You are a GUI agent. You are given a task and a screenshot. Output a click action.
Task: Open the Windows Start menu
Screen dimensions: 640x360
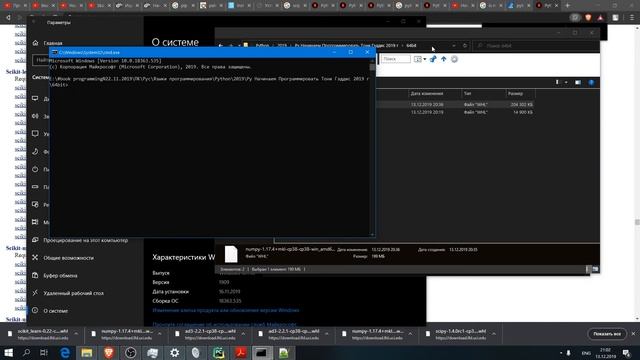[8, 353]
